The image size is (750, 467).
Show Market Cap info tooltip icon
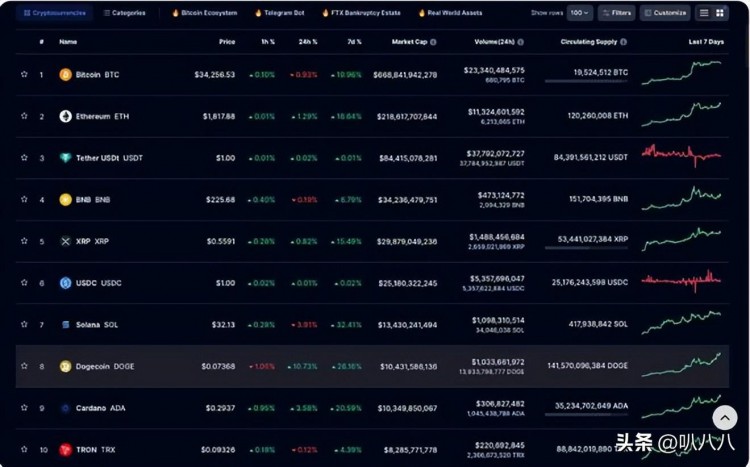[433, 42]
